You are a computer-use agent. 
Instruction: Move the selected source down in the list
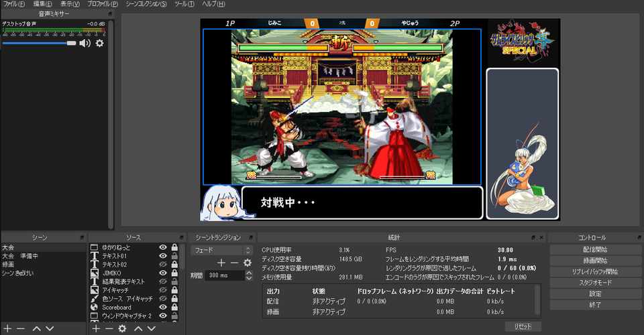(x=151, y=328)
